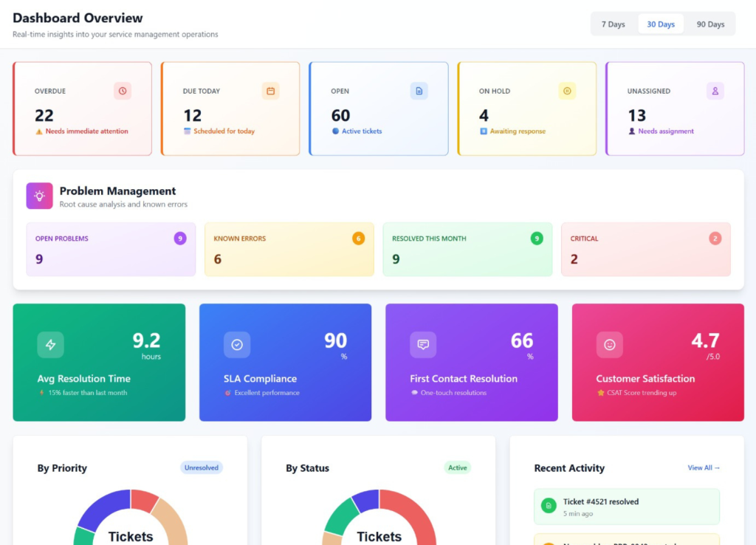This screenshot has height=545, width=756.
Task: Click the On Hold pause icon
Action: point(567,91)
